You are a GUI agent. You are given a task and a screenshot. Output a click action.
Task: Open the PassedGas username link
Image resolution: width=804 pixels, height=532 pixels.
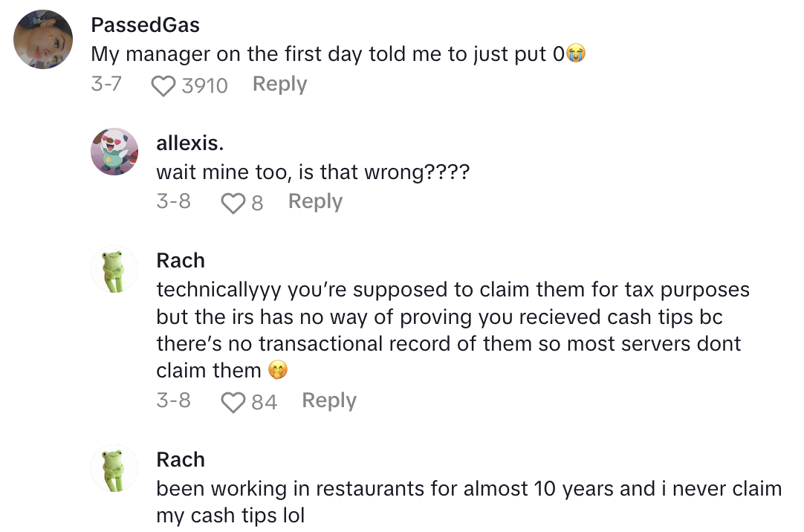click(x=145, y=25)
